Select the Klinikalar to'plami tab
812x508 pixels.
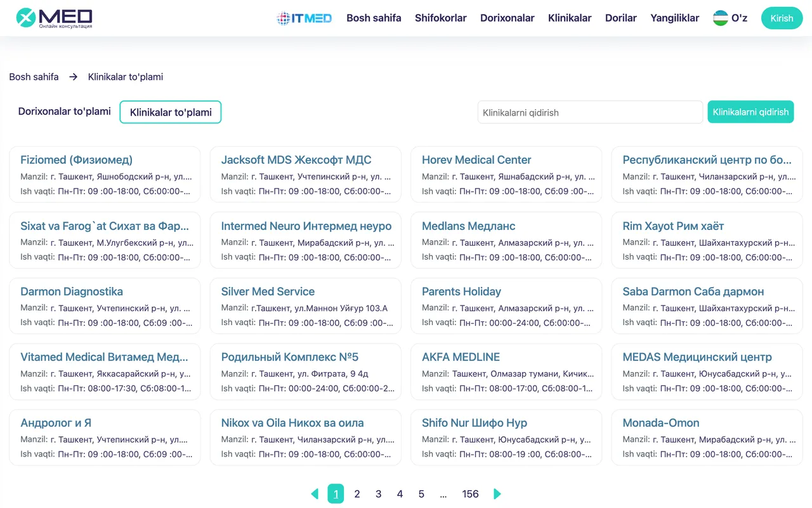point(171,112)
